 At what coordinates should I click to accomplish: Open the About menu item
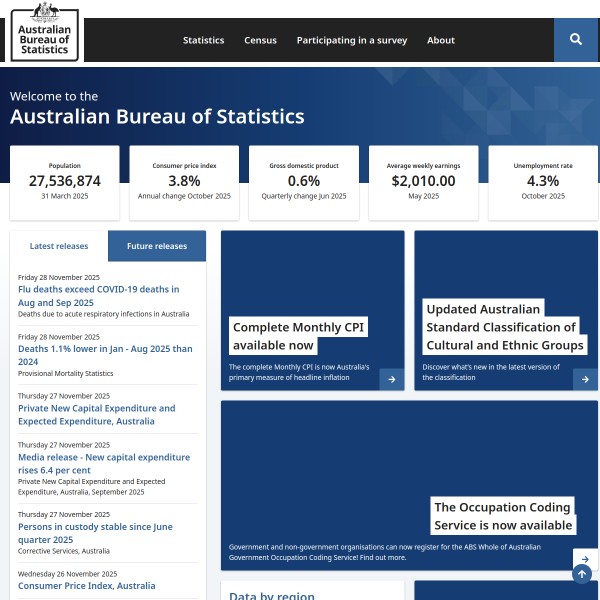tap(441, 41)
